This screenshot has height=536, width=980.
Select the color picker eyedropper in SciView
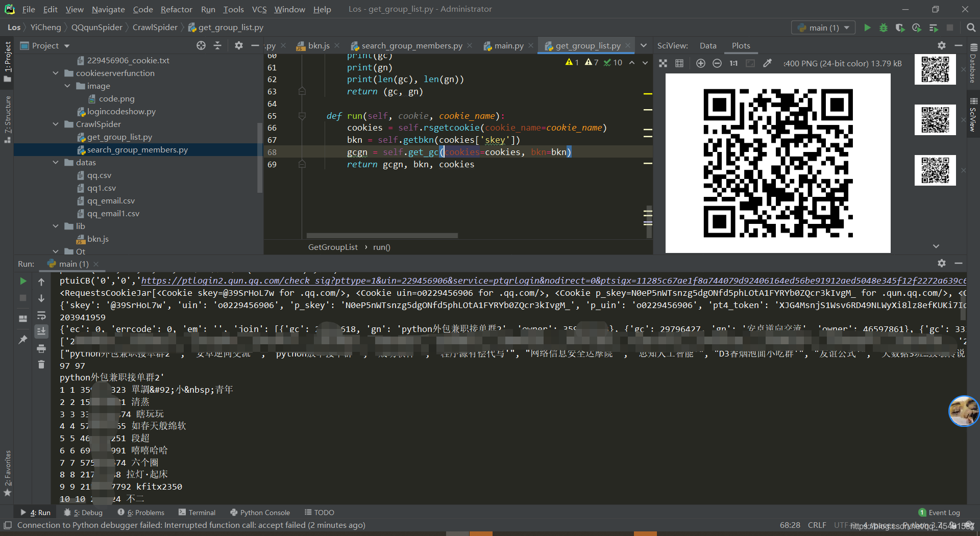[767, 63]
